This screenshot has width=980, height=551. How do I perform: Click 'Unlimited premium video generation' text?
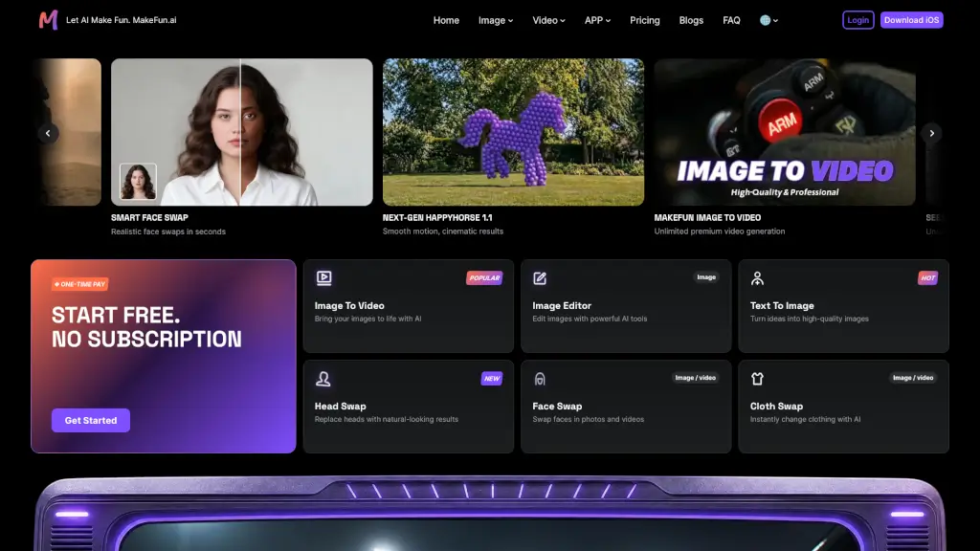[x=720, y=231]
